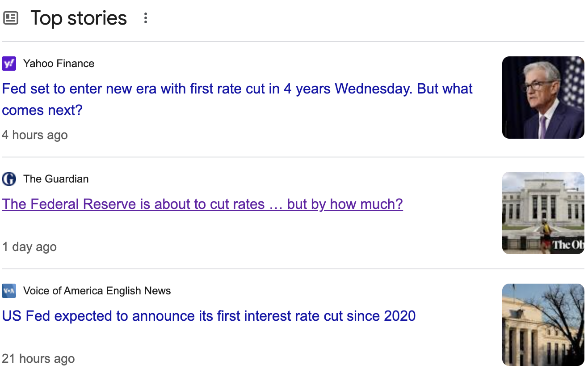View the Jerome Powell photo thumbnail
This screenshot has width=588, height=374.
543,98
